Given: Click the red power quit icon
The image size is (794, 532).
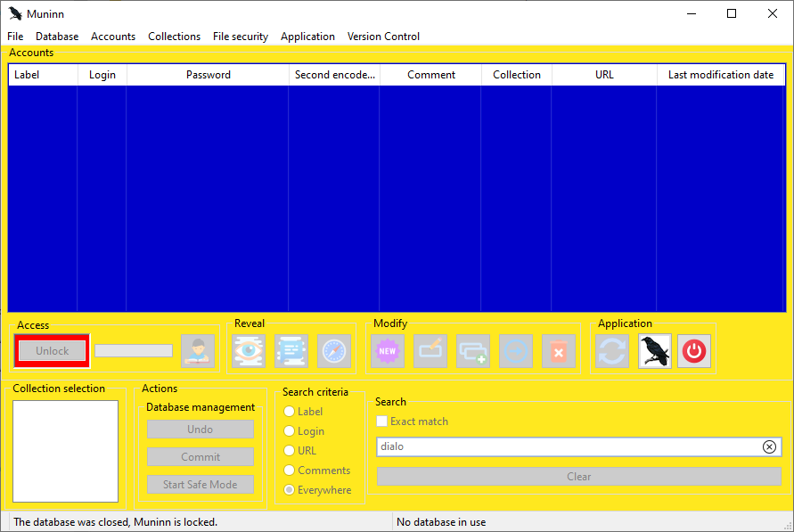Looking at the screenshot, I should [694, 351].
